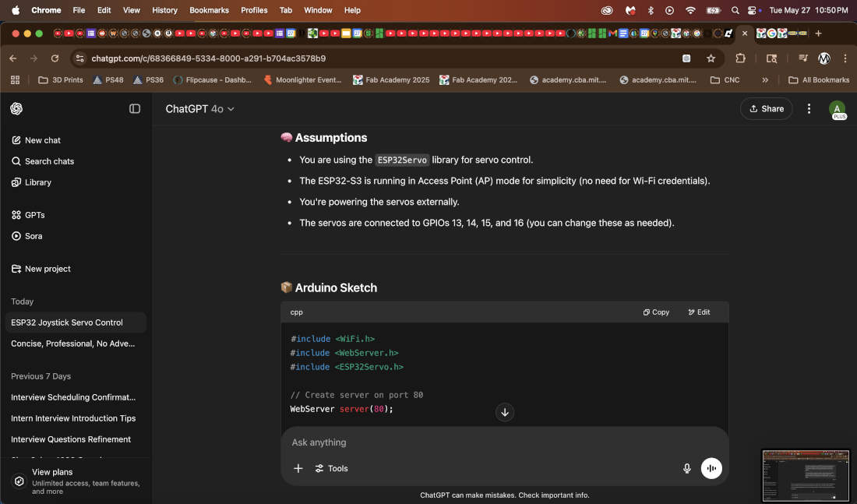Open the apps grid in bookmarks bar
The height and width of the screenshot is (504, 857).
tap(16, 79)
